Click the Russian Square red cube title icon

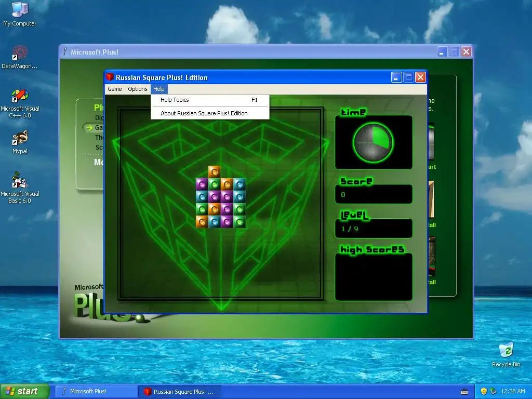pyautogui.click(x=110, y=77)
